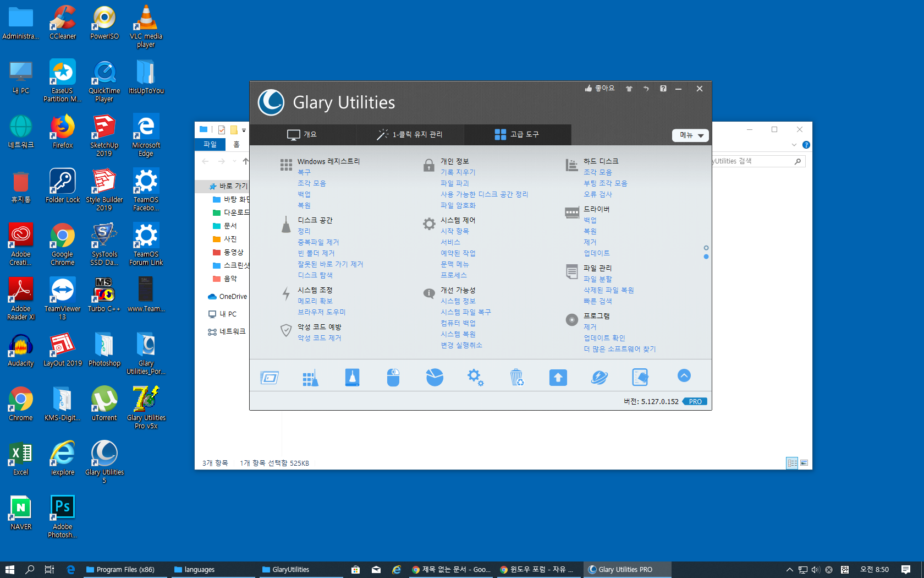Open the 시스템 파일 복구 link

(466, 312)
